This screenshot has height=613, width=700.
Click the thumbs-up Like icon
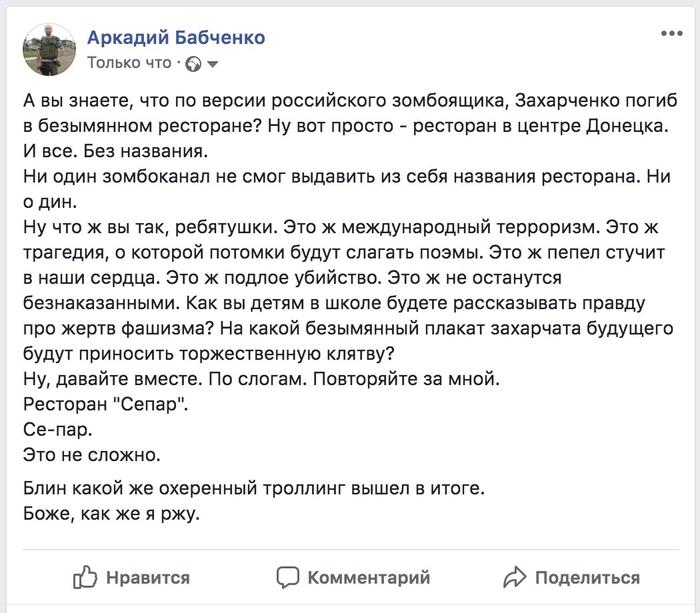(x=84, y=577)
